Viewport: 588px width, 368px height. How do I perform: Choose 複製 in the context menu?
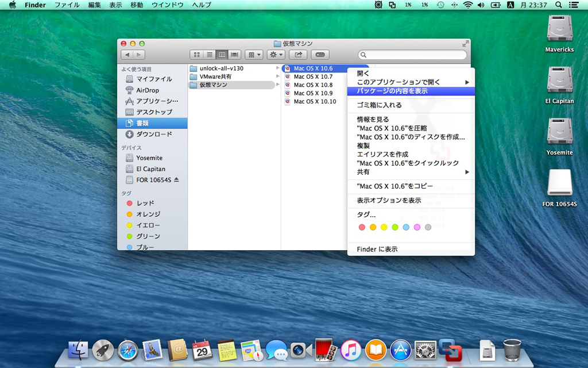[411, 145]
